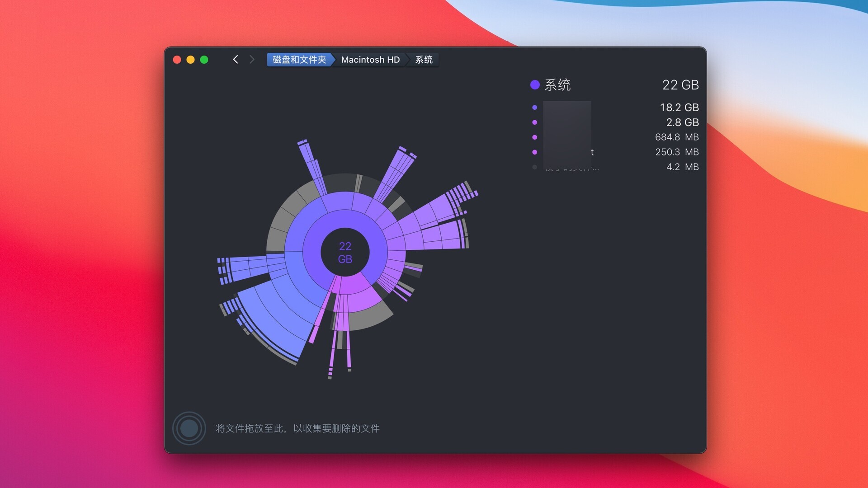Click the collector drop target circle
The width and height of the screenshot is (868, 488).
[189, 428]
